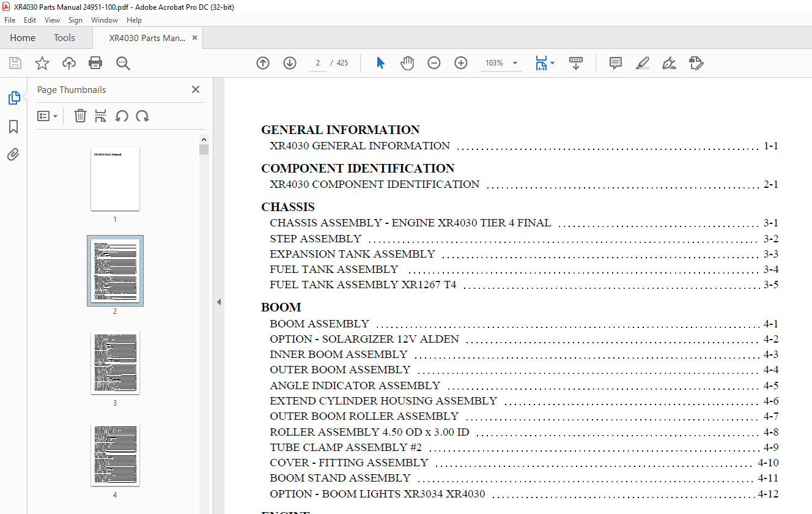
Task: Select the highlight text pen tool
Action: point(643,63)
